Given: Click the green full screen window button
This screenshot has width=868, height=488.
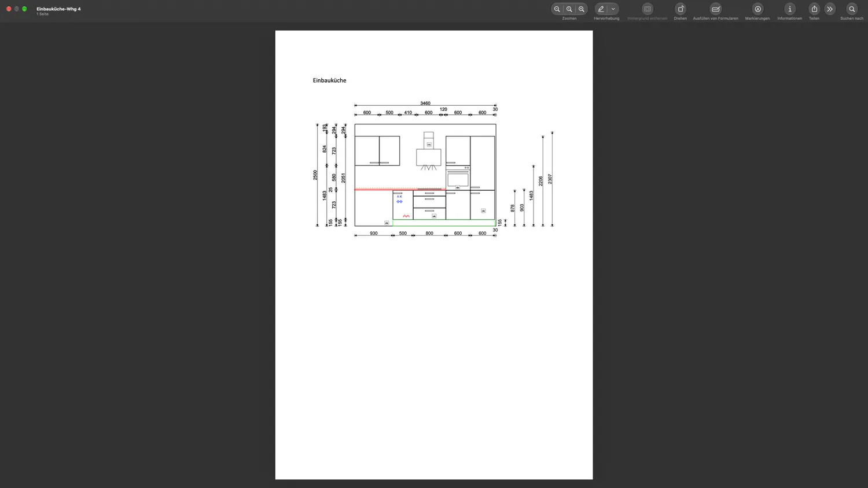Looking at the screenshot, I should pyautogui.click(x=24, y=9).
